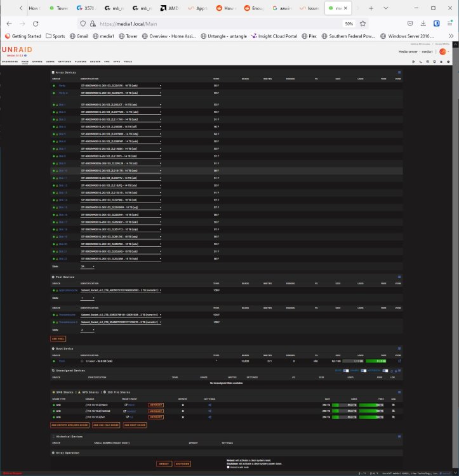This screenshot has width=459, height=476.
Task: Open settings icon for first SMB share row
Action: 210,405
